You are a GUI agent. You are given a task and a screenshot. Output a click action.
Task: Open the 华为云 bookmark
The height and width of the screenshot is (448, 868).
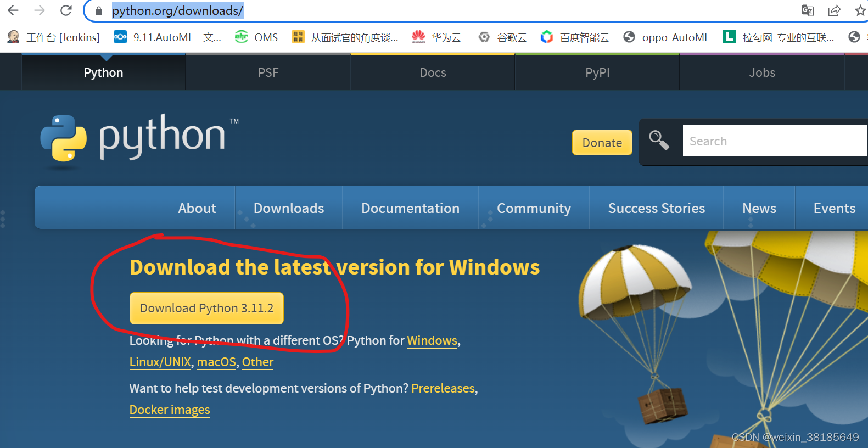pyautogui.click(x=437, y=37)
